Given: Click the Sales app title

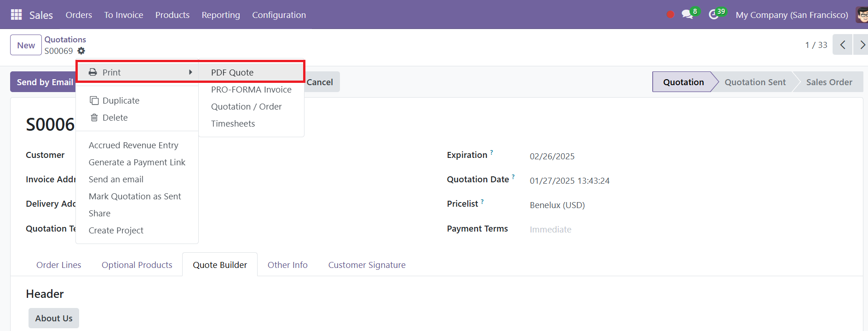Looking at the screenshot, I should (x=41, y=15).
